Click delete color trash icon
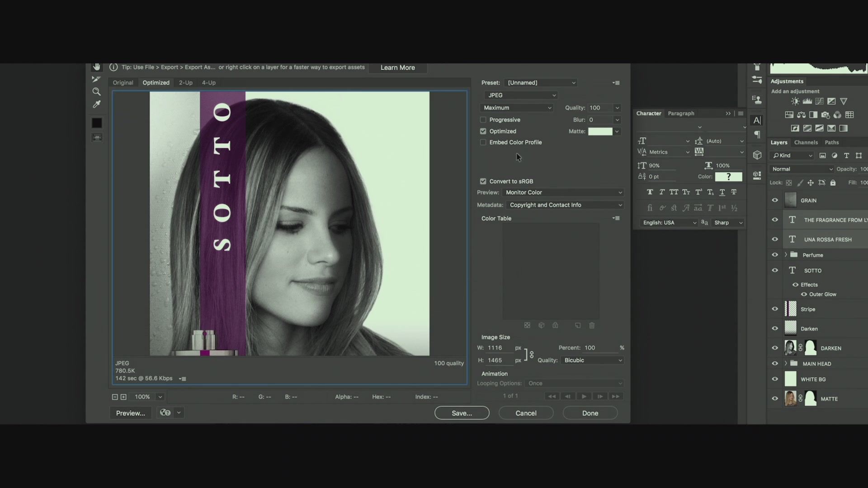 pos(592,325)
